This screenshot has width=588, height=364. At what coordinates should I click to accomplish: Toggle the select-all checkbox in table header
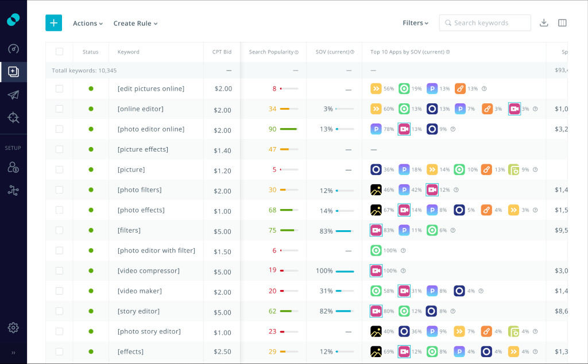(59, 52)
